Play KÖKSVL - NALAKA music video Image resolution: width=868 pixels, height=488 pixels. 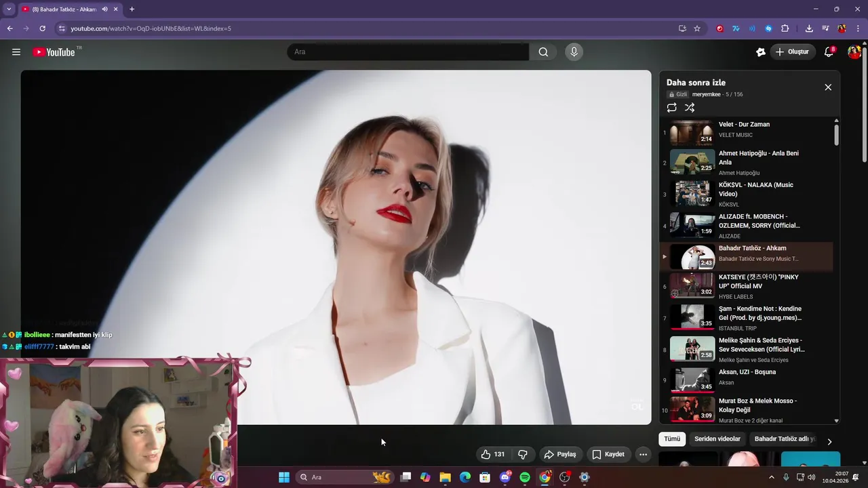(x=746, y=195)
